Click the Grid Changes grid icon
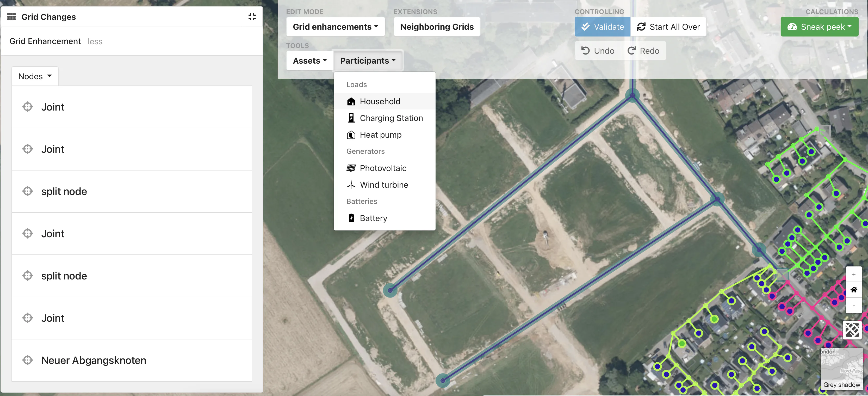Viewport: 868px width, 396px height. click(x=11, y=16)
